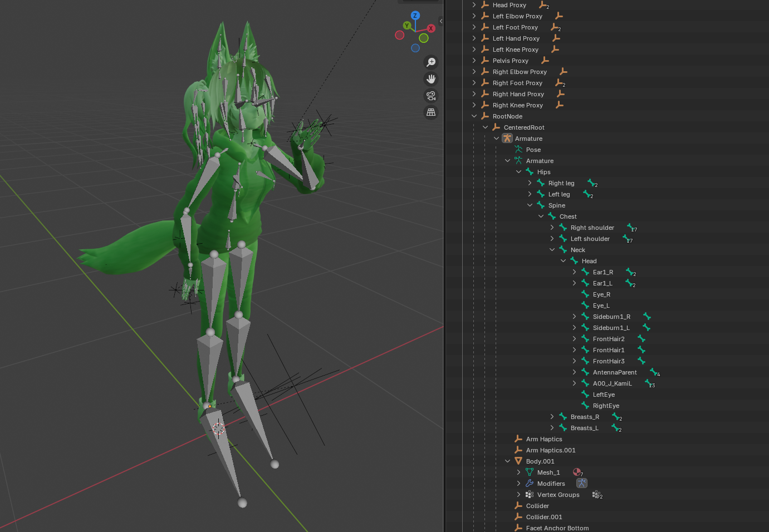Collapse the Head bone hierarchy
769x532 pixels.
click(x=563, y=261)
